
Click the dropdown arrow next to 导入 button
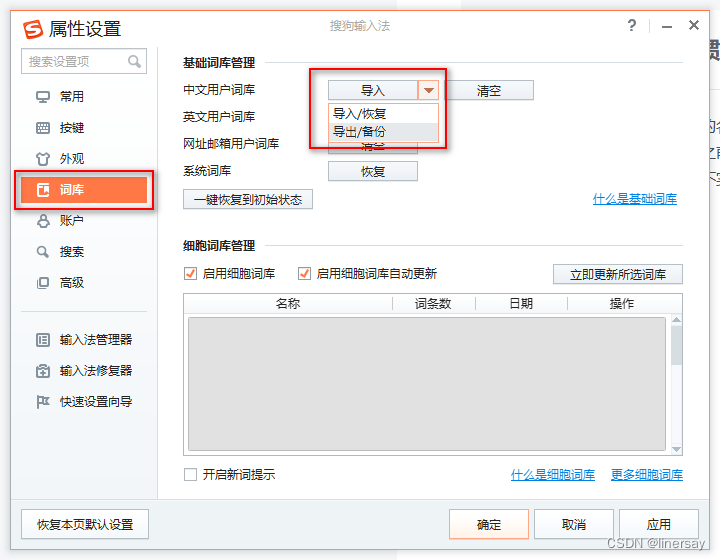click(428, 90)
